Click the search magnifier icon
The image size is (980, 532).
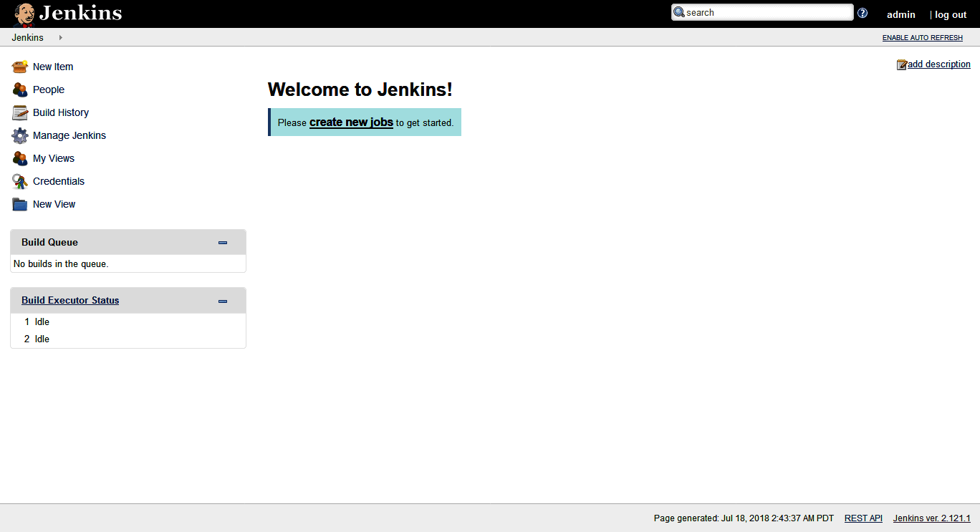pos(679,12)
